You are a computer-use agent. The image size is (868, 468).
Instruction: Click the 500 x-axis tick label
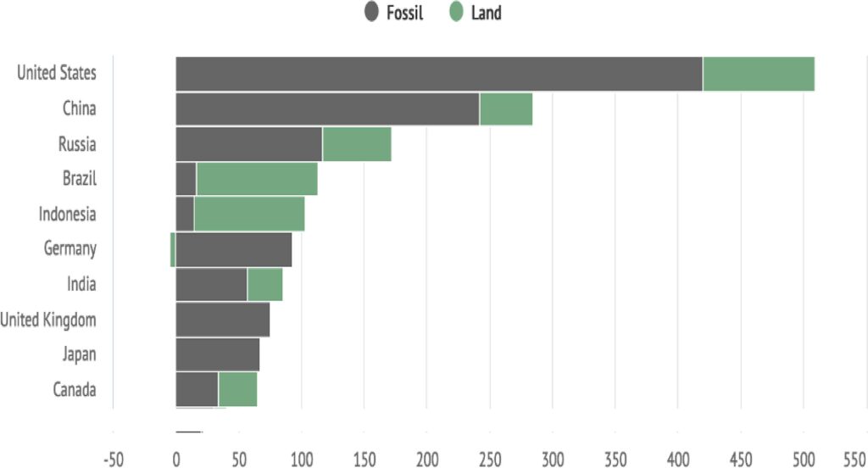pos(804,459)
